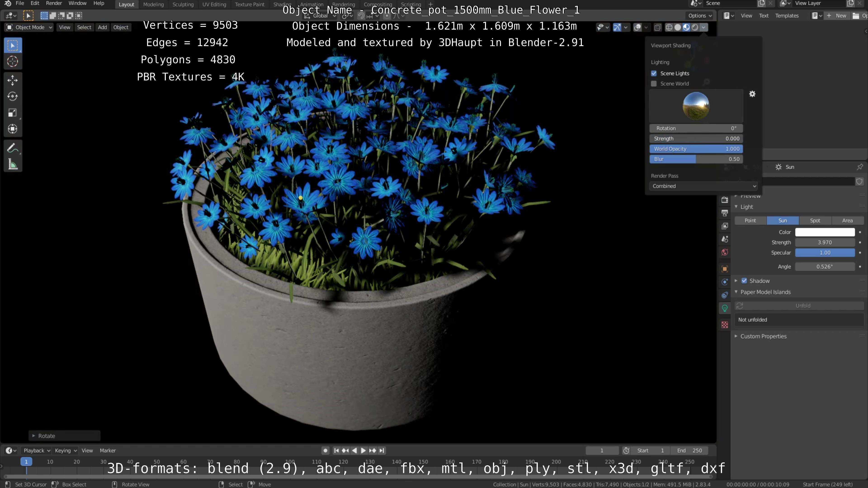Switch to Solid viewport shading
Screen dimensions: 868x488
tap(678, 28)
